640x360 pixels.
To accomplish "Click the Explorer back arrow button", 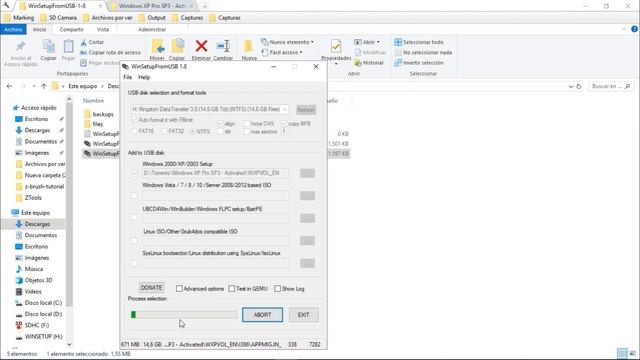I will [9, 86].
